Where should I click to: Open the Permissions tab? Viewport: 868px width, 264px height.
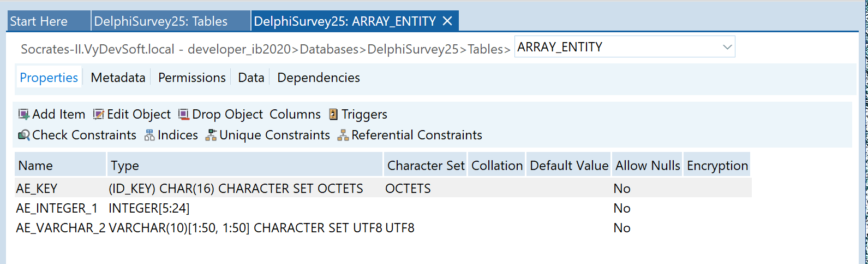(x=191, y=78)
